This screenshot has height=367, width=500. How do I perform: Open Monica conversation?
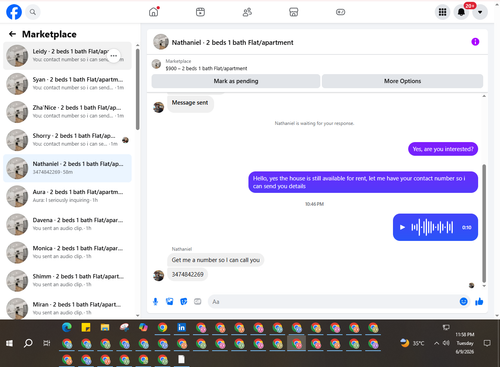pyautogui.click(x=67, y=253)
